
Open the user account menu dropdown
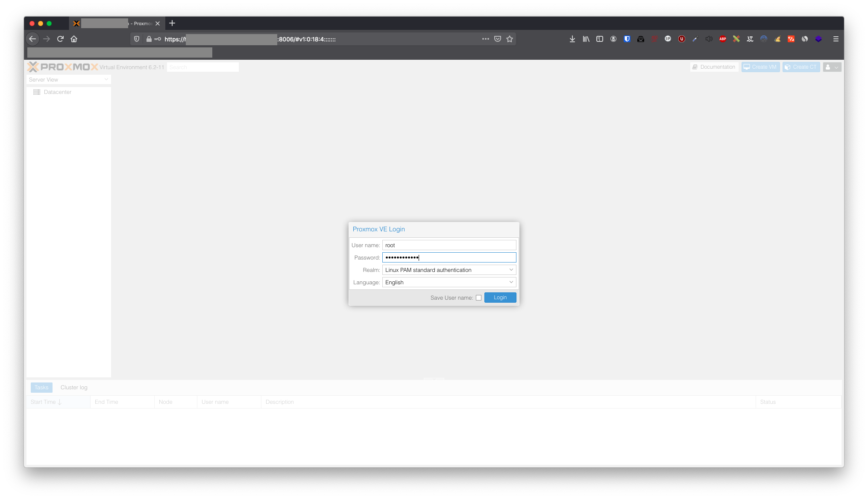832,67
